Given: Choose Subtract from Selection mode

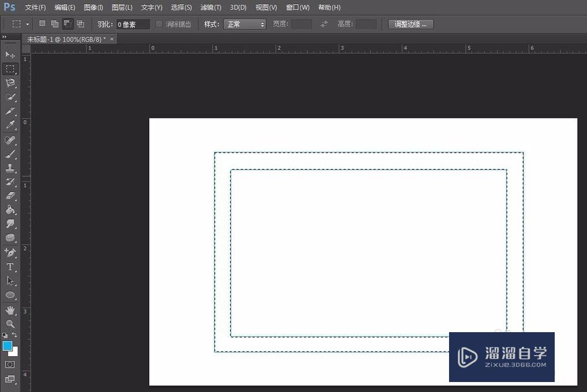Looking at the screenshot, I should pos(68,24).
